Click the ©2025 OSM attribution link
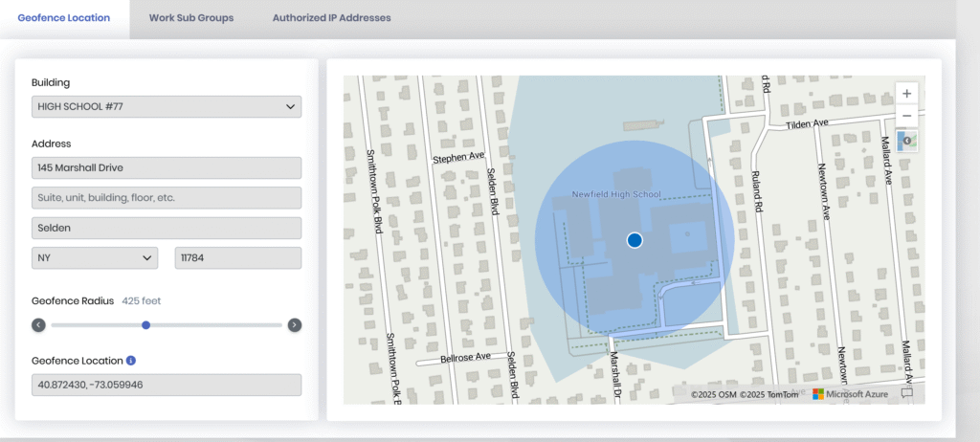Screen dimensions: 980x442 point(713,393)
